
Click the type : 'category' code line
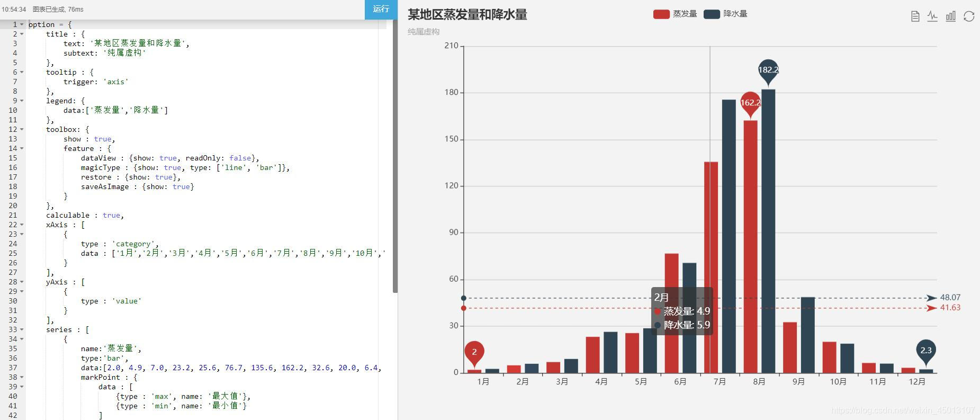click(120, 244)
